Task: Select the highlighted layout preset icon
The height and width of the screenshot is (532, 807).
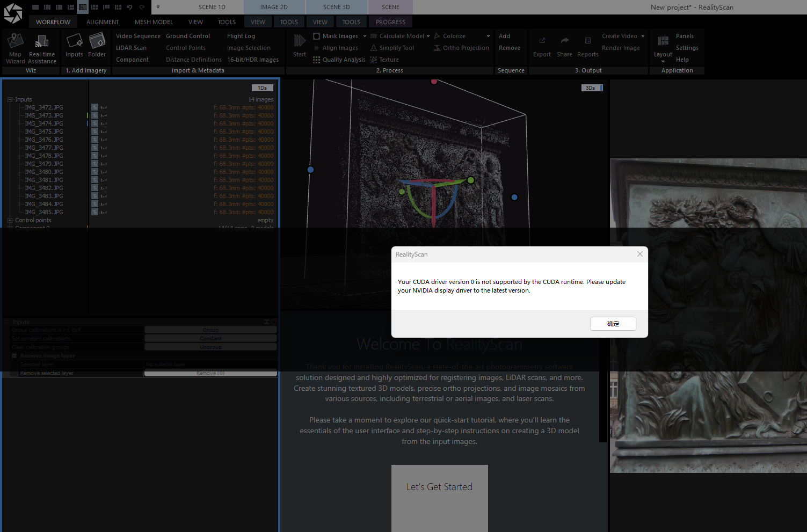Action: [x=83, y=7]
